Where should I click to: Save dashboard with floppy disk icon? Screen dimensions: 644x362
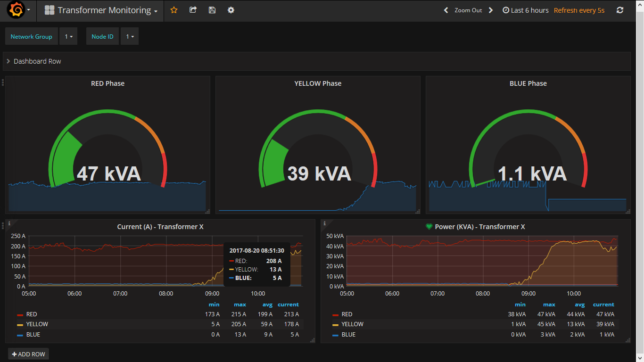(212, 10)
